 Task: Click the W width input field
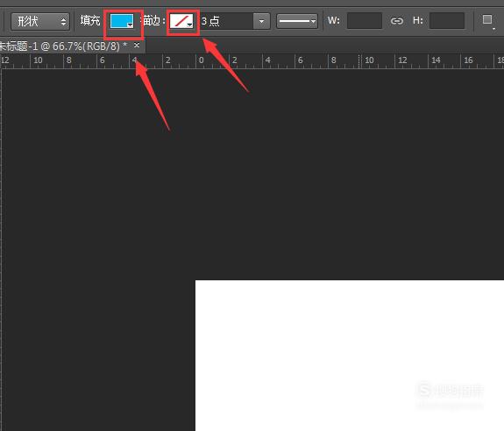click(x=365, y=21)
